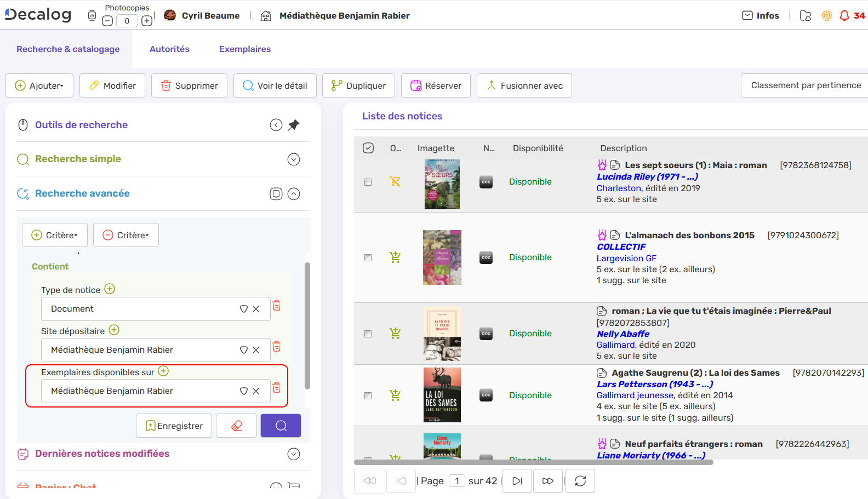Click the library building icon
This screenshot has height=499, width=868.
(266, 16)
